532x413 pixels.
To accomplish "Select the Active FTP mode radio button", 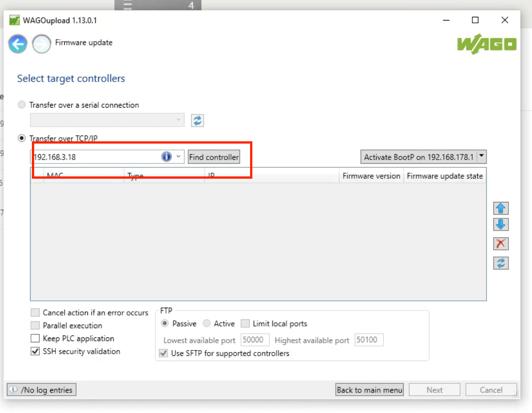I will (207, 324).
